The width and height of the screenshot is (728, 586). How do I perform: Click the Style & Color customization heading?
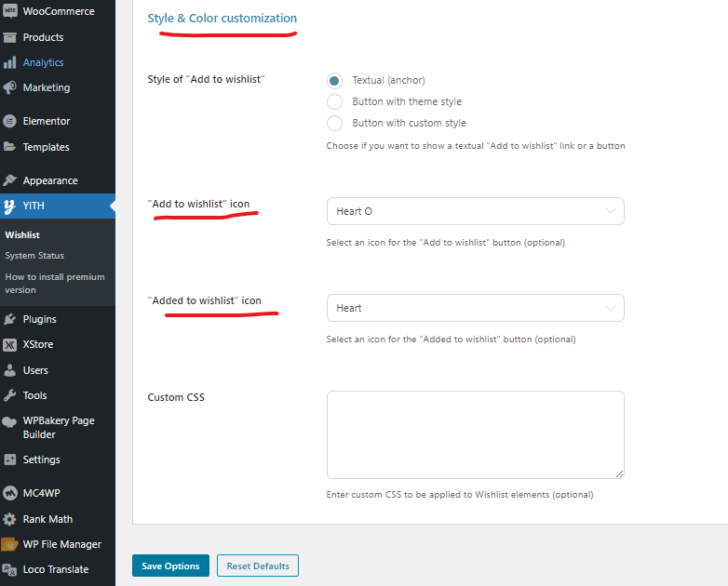tap(222, 18)
